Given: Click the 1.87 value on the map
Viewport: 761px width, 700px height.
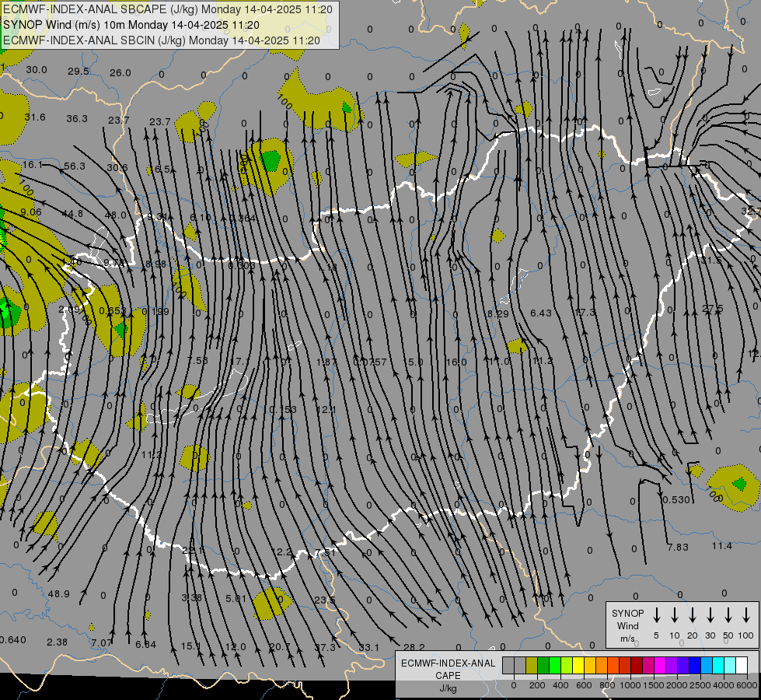Looking at the screenshot, I should pyautogui.click(x=326, y=362).
